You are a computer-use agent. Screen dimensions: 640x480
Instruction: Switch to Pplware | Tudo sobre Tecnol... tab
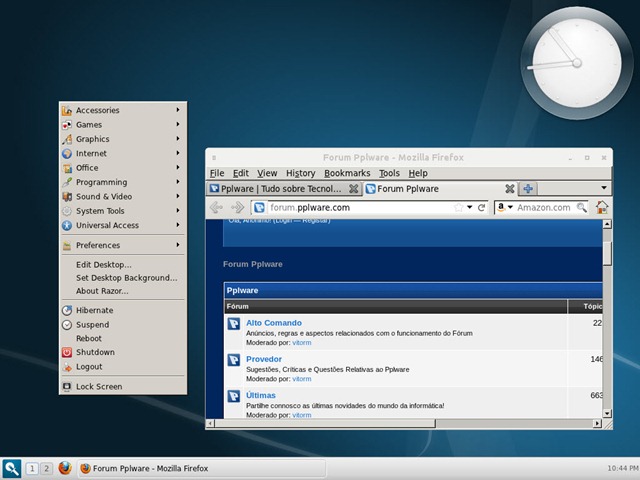coord(284,189)
